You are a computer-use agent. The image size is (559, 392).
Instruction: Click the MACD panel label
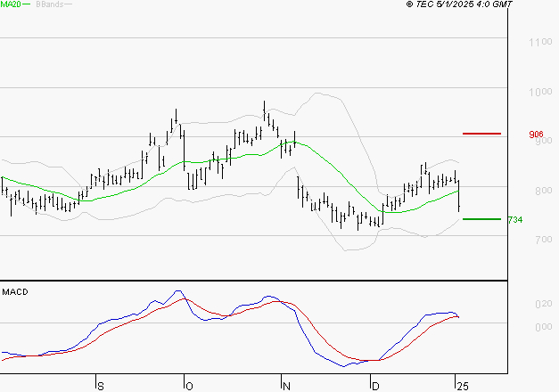[x=15, y=292]
